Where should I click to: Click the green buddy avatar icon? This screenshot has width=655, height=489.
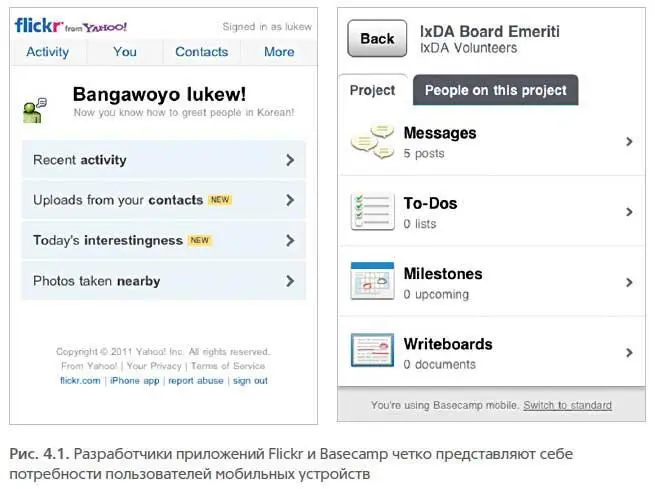tap(36, 107)
